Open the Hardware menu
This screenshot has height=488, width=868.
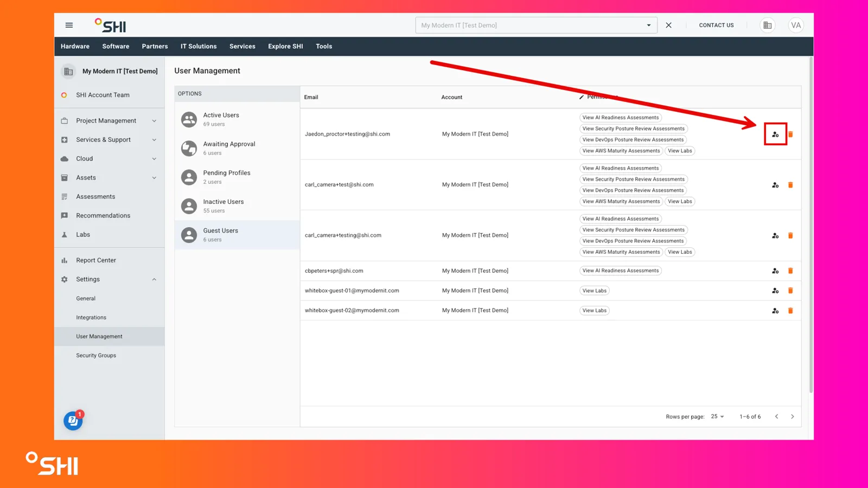75,47
